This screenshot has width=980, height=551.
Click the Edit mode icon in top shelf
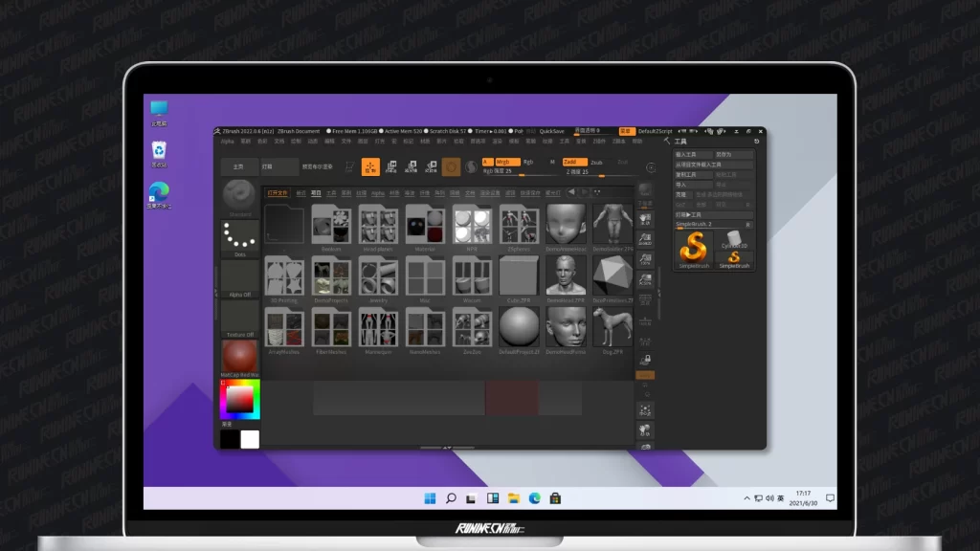click(x=348, y=166)
